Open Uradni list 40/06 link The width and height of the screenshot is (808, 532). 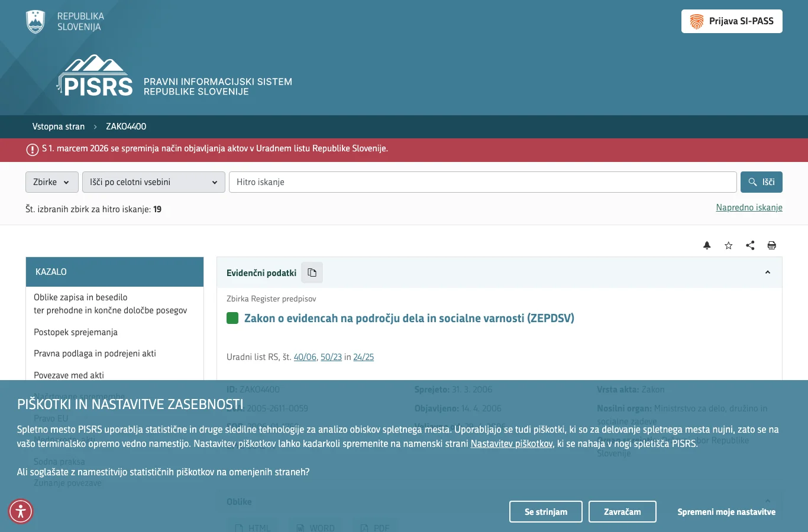pos(305,357)
